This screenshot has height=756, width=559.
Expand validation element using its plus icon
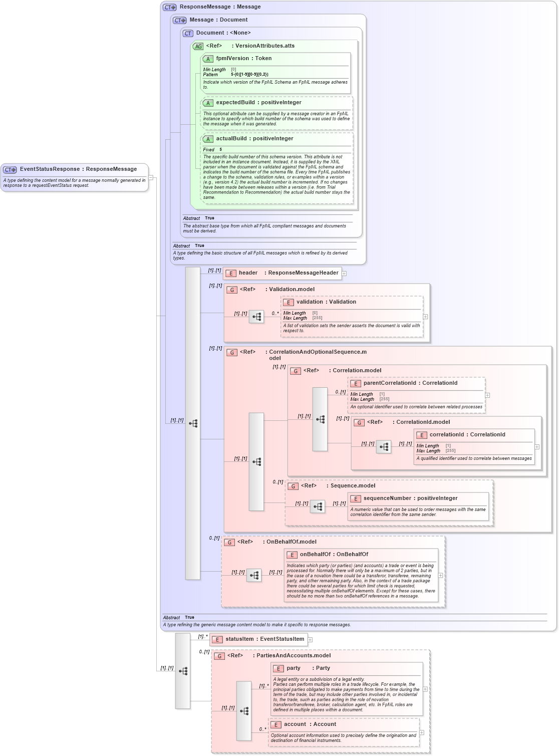(424, 316)
